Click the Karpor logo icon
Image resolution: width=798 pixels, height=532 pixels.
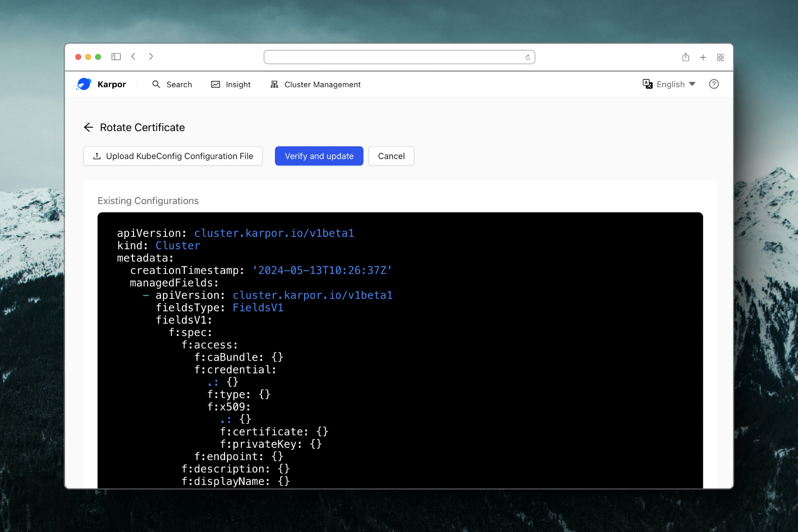pyautogui.click(x=84, y=84)
